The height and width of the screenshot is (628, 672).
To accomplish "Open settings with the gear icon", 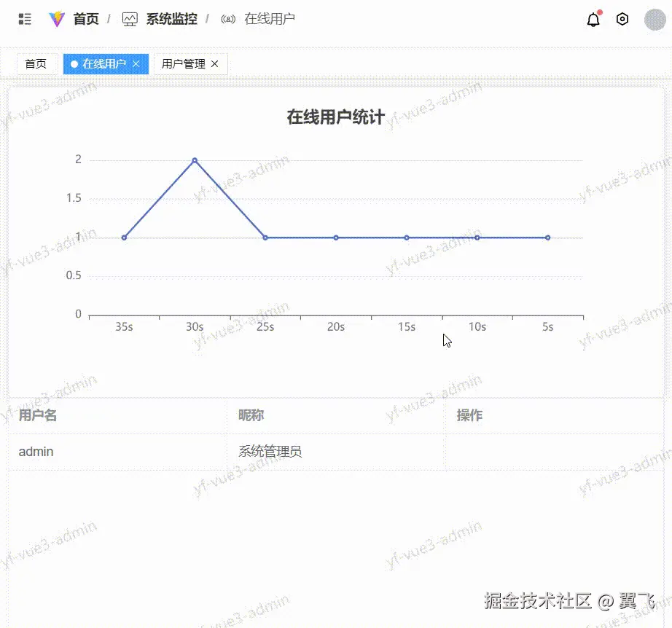I will (622, 20).
